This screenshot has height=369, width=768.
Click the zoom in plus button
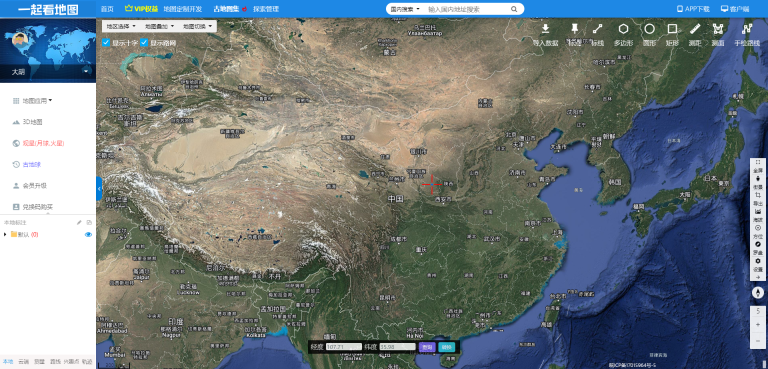758,325
